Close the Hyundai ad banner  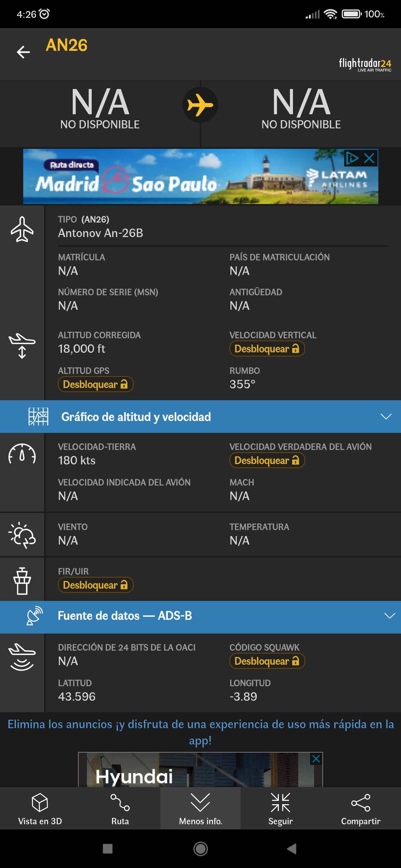pyautogui.click(x=316, y=759)
